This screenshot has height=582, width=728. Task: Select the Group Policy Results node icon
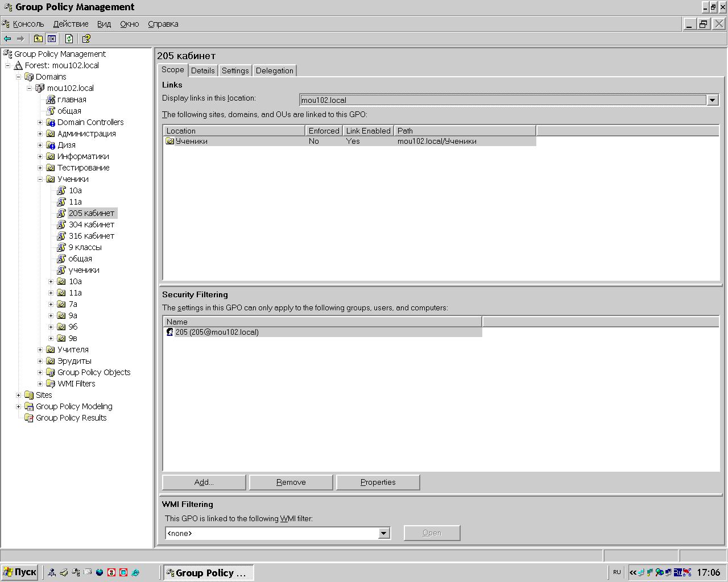tap(29, 418)
